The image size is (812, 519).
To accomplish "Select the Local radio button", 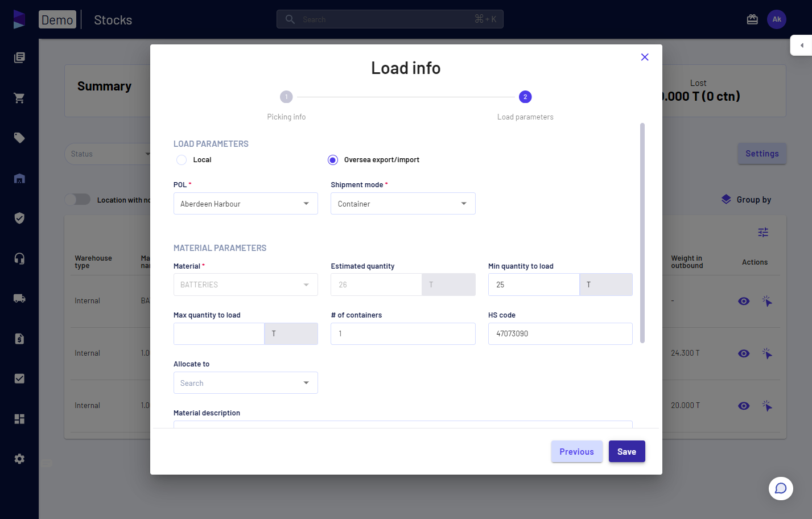I will [182, 160].
